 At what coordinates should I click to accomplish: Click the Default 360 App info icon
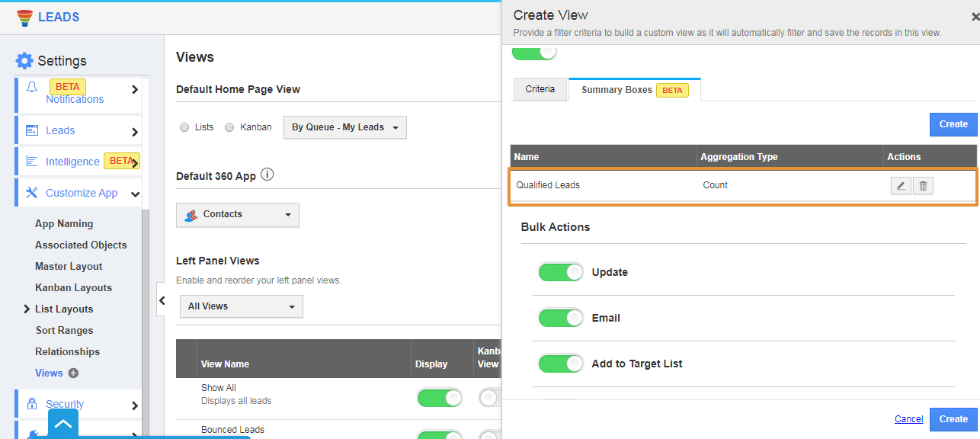[x=267, y=175]
